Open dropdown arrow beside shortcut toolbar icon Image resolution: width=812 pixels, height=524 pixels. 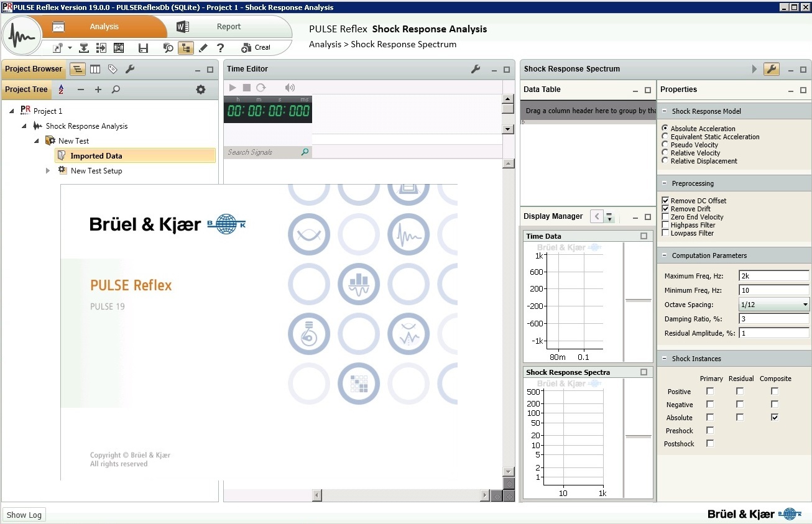coord(70,48)
